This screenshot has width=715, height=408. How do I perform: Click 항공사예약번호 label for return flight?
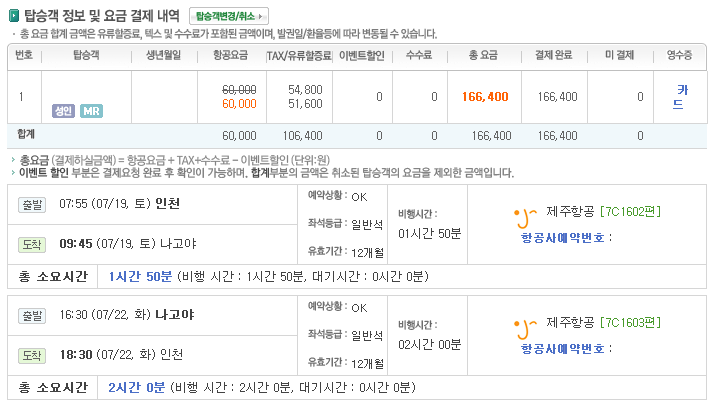(x=563, y=349)
